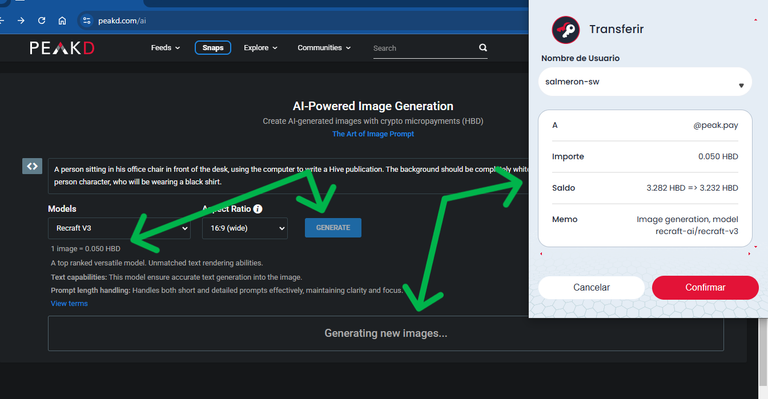Open site information icon in address bar
The image size is (768, 399).
click(87, 21)
